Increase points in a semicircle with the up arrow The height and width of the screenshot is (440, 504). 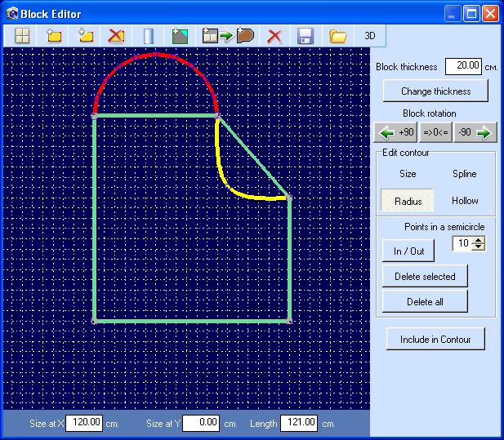(479, 240)
